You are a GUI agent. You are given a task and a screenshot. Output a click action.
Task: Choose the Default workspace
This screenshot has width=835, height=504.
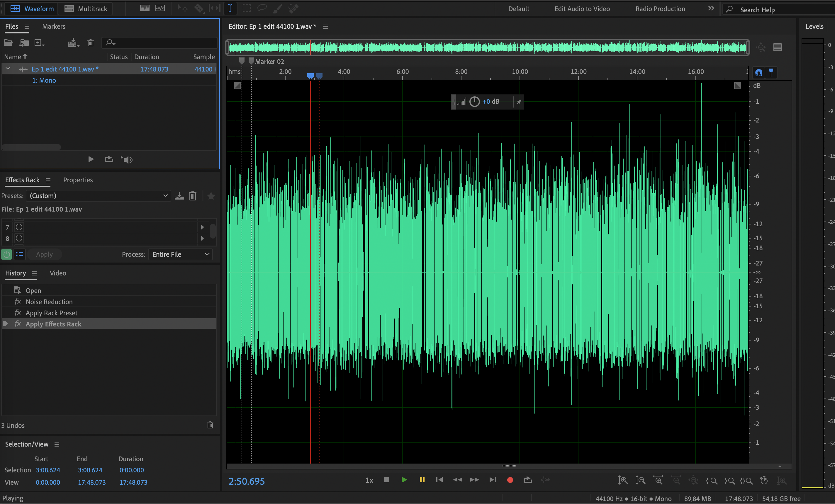tap(518, 9)
